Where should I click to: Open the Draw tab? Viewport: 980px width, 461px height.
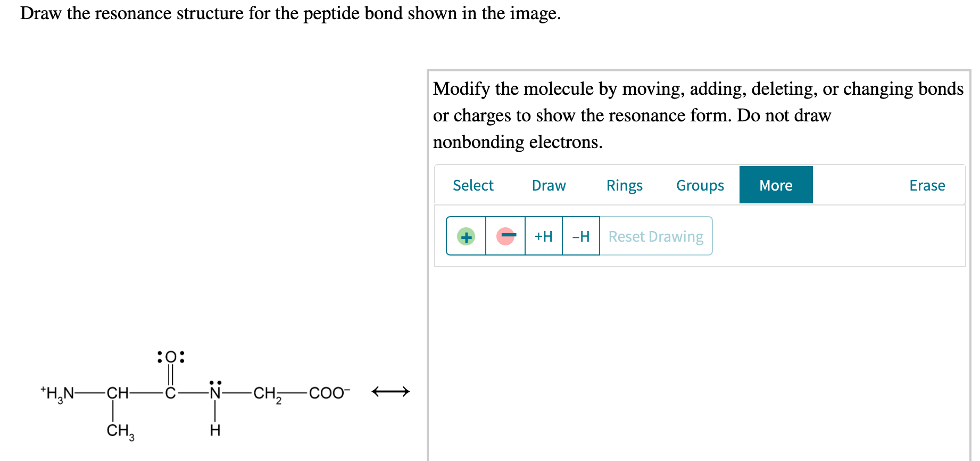tap(549, 185)
